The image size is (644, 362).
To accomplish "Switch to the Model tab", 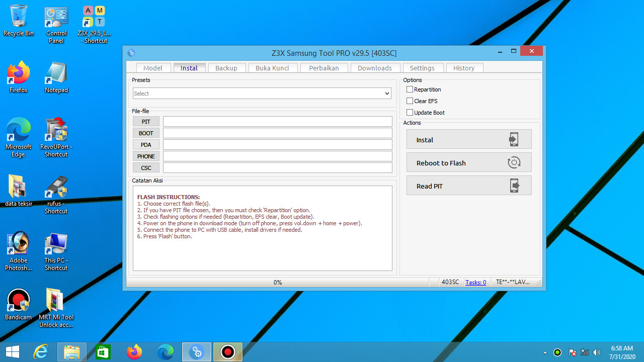I will [x=153, y=68].
